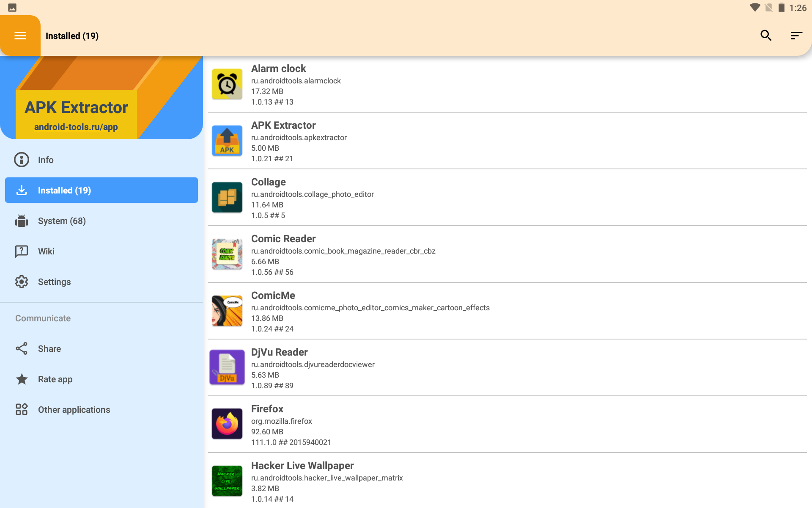Select the Alarm clock app title

278,69
